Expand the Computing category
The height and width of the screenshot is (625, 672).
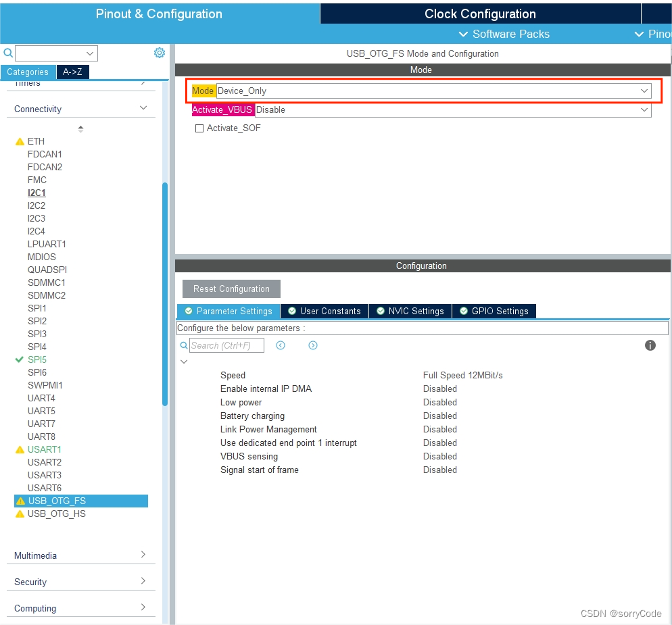point(143,607)
